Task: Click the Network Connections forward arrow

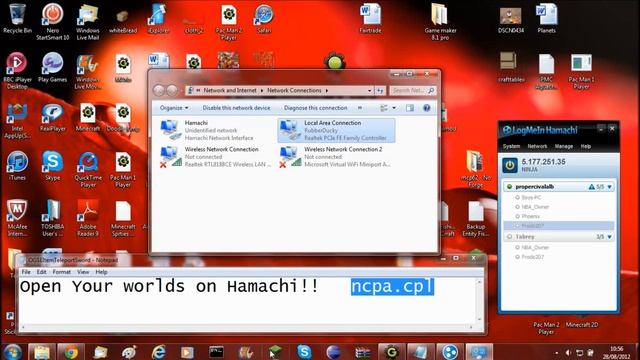Action: tap(172, 90)
